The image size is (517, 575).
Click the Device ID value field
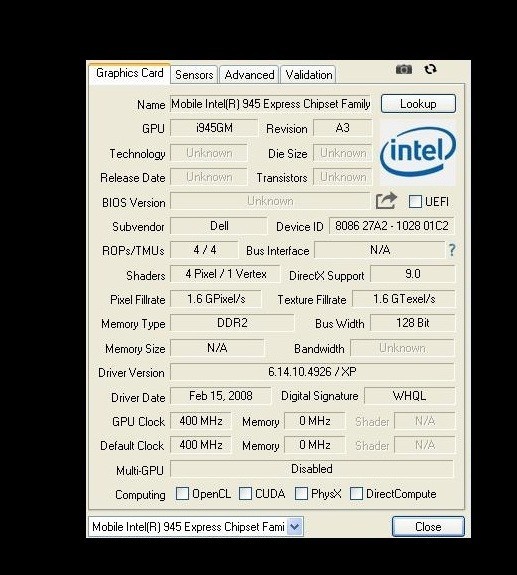392,226
